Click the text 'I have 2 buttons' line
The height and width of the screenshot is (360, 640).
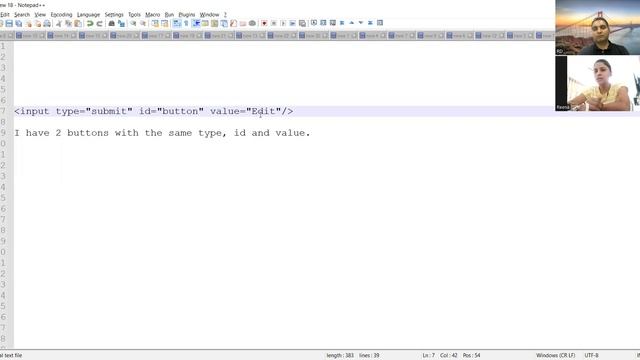(x=162, y=133)
